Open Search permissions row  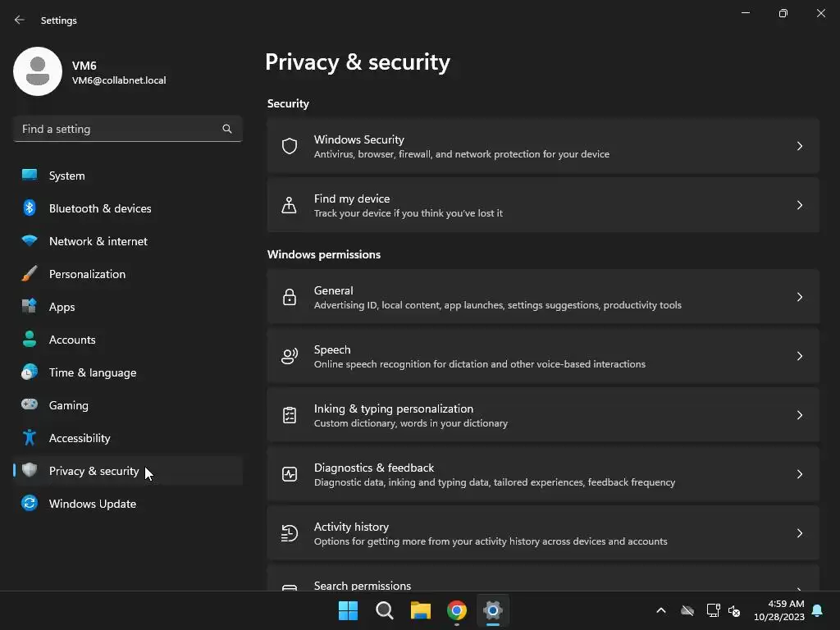point(543,578)
